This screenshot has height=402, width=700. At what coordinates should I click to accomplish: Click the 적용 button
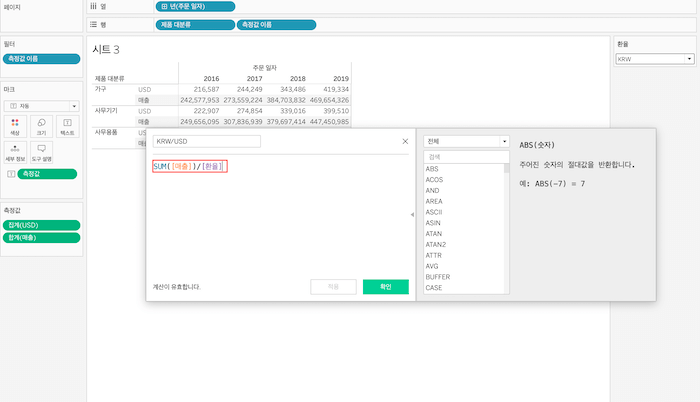(333, 287)
